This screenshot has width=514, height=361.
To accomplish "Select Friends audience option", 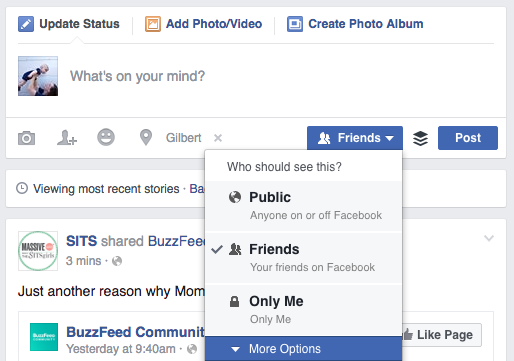I will pyautogui.click(x=304, y=258).
